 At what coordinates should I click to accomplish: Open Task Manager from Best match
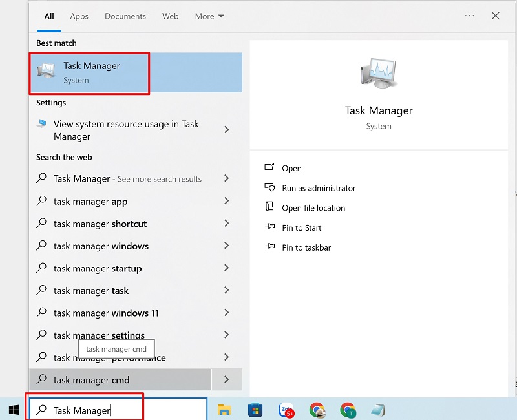click(x=89, y=71)
